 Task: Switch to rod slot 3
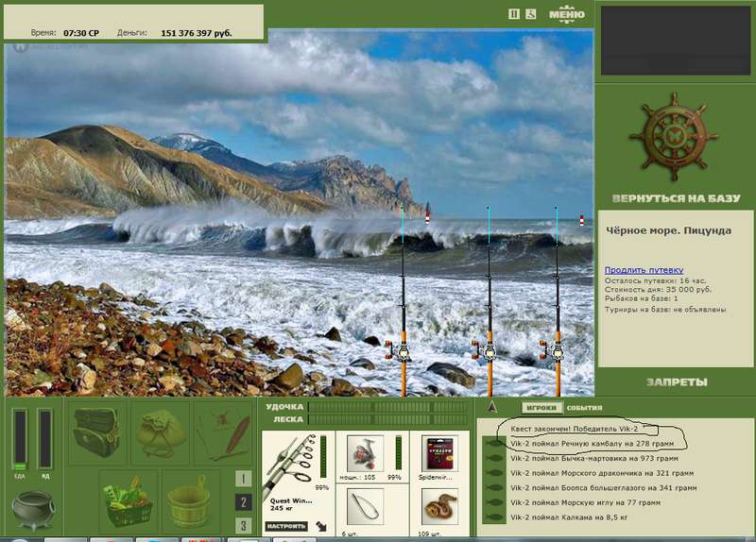click(244, 525)
